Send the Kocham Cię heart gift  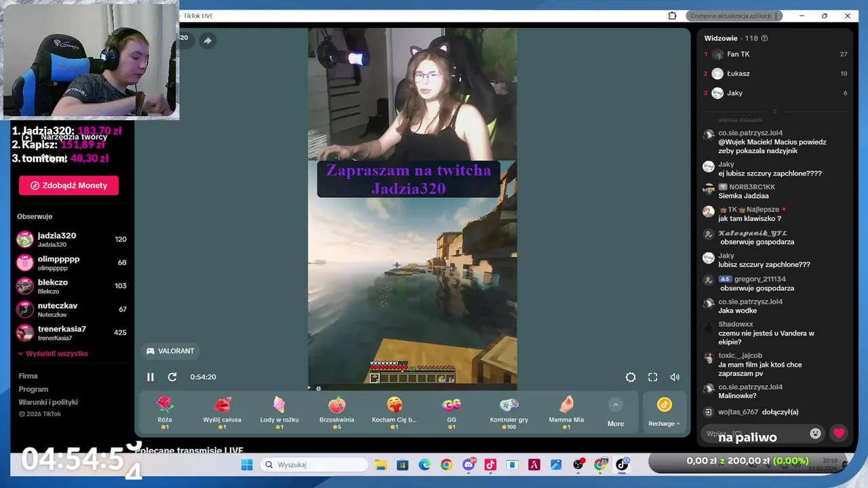[394, 413]
